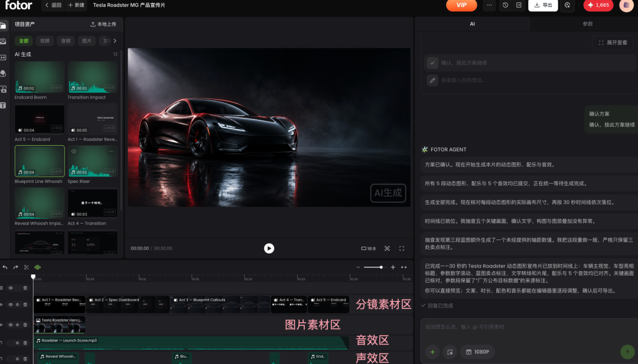Click the pencil edit icon in suggestion box
This screenshot has width=638, height=364.
click(432, 80)
